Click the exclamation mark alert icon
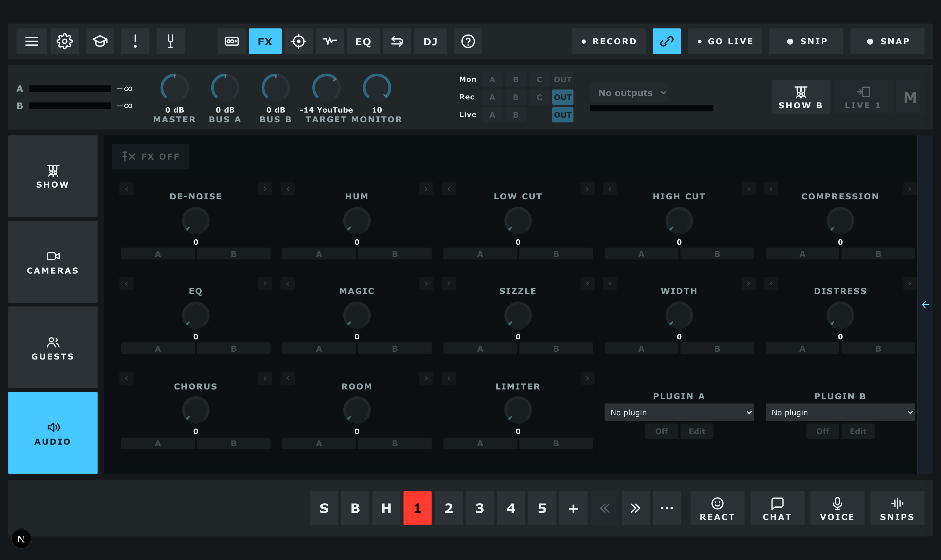941x560 pixels. click(135, 41)
